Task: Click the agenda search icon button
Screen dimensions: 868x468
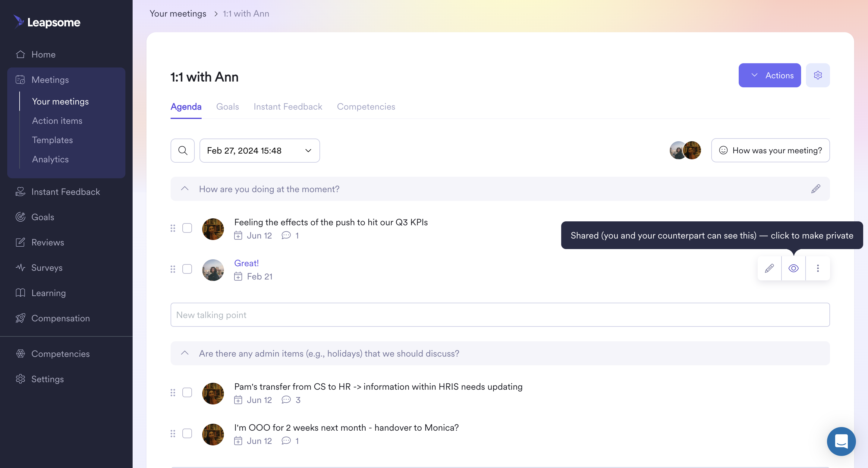Action: [x=183, y=151]
